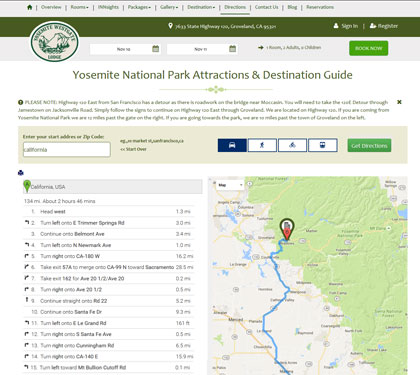Image resolution: width=420 pixels, height=375 pixels.
Task: Select step 8 Turn right onto Ave 20 1/2
Action: (109, 289)
